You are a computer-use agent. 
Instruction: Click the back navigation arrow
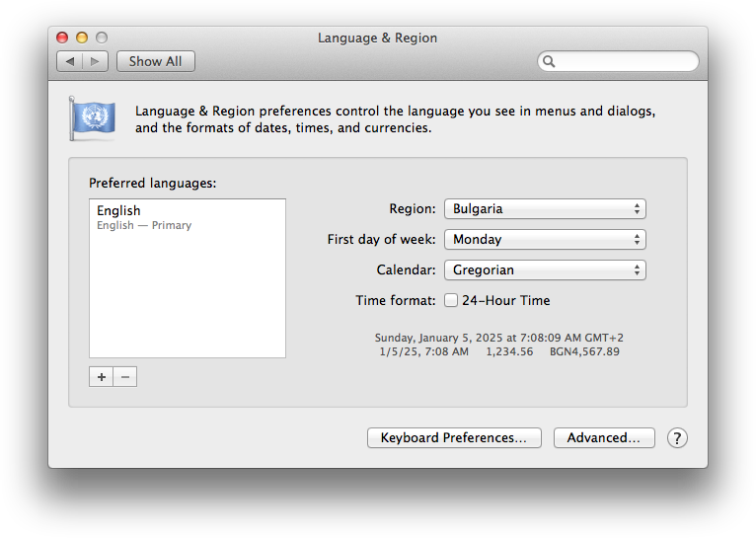pos(69,61)
